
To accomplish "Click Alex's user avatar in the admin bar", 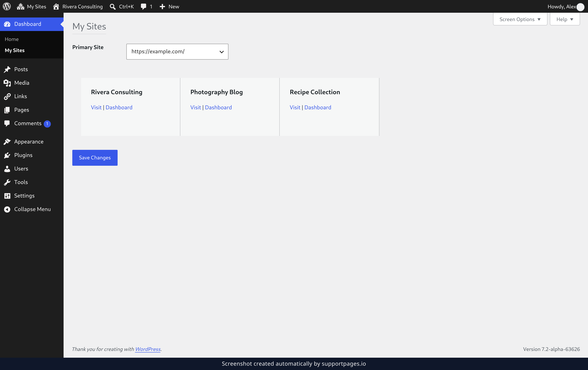I will coord(580,7).
